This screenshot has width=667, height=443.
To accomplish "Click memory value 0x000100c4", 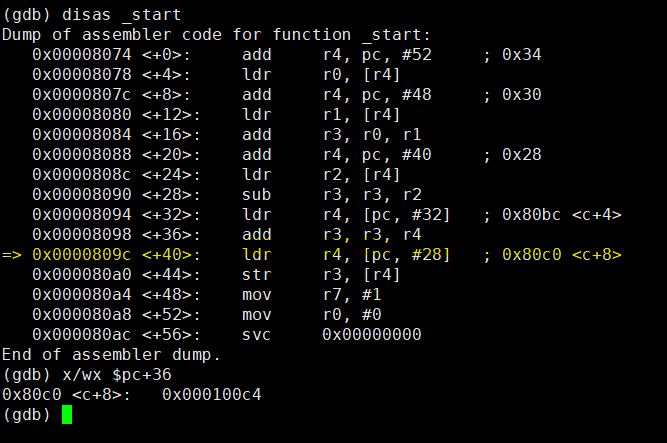I will (212, 395).
